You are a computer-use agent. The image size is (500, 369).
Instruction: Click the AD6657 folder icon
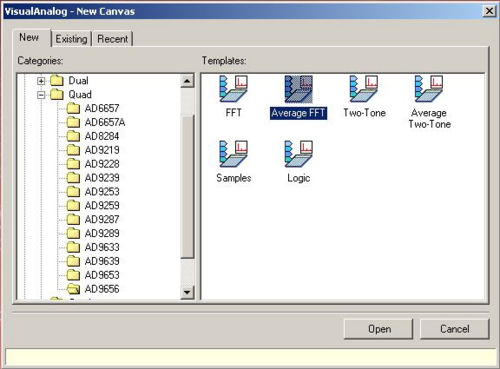click(73, 108)
